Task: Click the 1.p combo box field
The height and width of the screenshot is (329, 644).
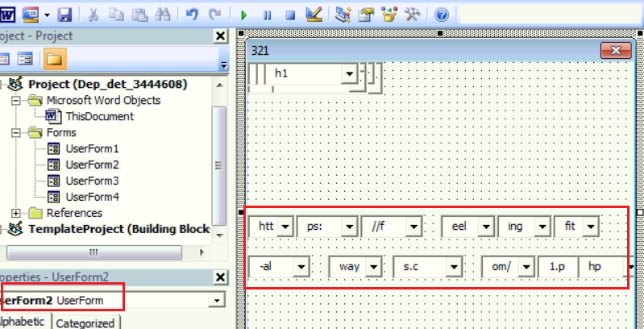Action: pos(558,267)
